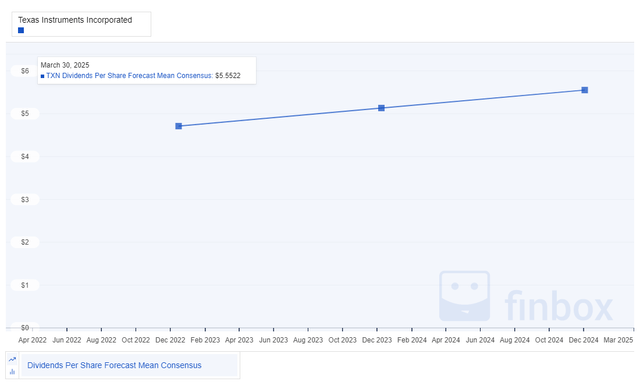
Task: Click the Dec 2023 x-axis label
Action: tap(377, 340)
